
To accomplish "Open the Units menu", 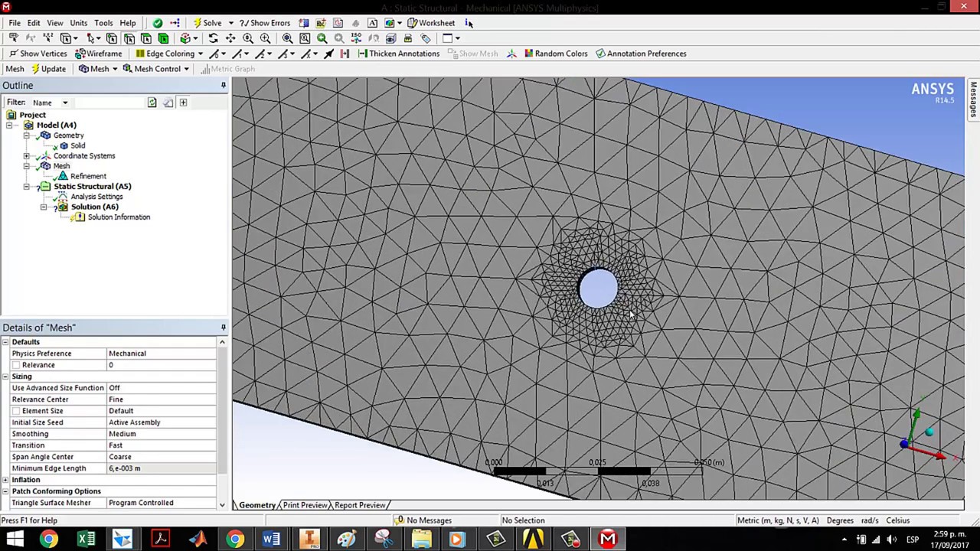I will pyautogui.click(x=79, y=23).
